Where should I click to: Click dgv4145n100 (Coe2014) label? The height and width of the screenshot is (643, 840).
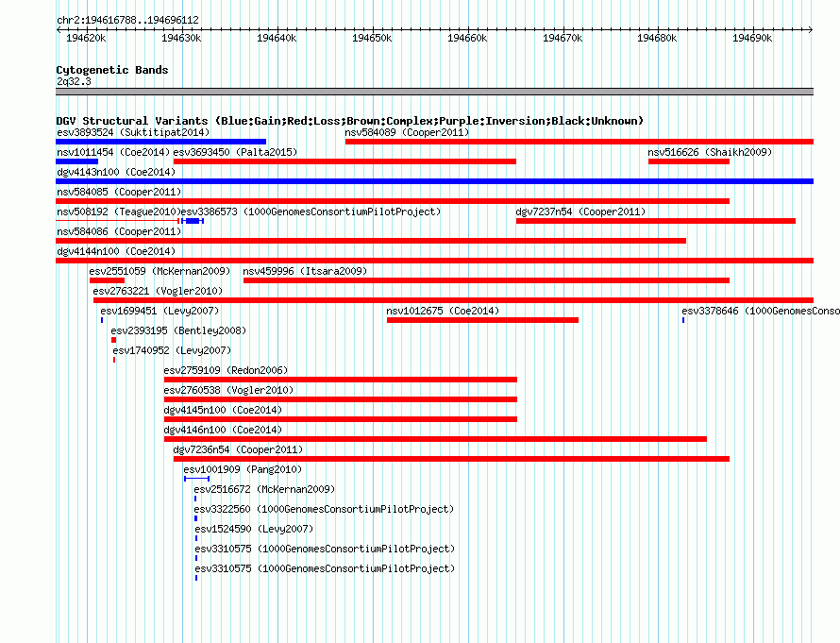coord(223,410)
